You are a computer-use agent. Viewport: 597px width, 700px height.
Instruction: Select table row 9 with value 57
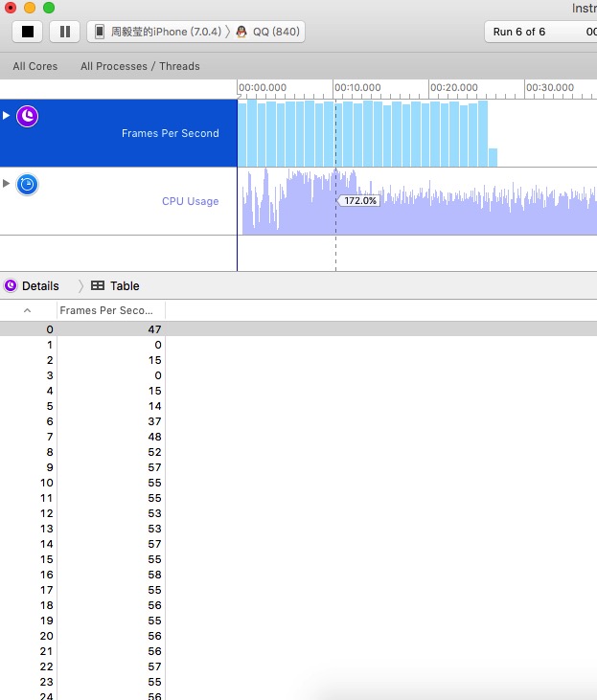pos(299,467)
